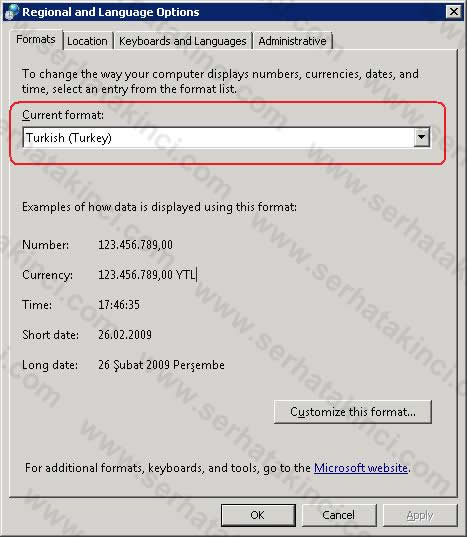
Task: Click the Long date label
Action: coord(50,365)
